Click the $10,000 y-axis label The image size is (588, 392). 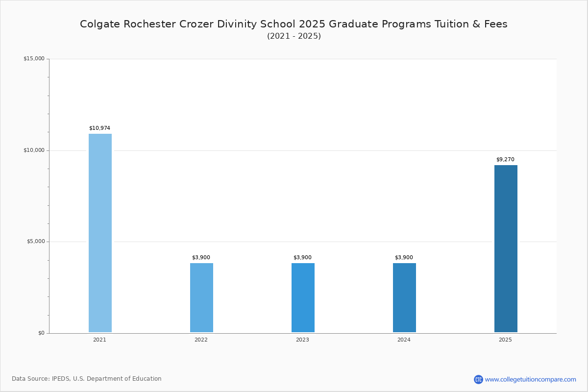tap(34, 150)
